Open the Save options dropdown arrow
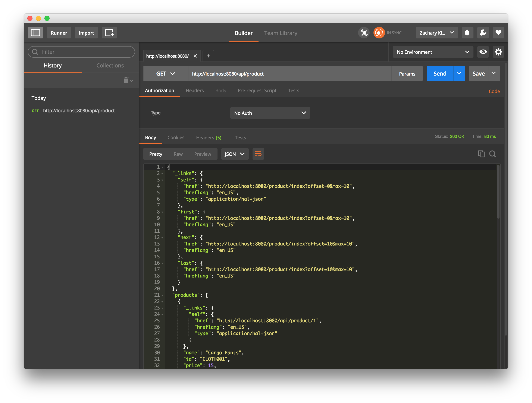The width and height of the screenshot is (532, 403). coord(494,73)
